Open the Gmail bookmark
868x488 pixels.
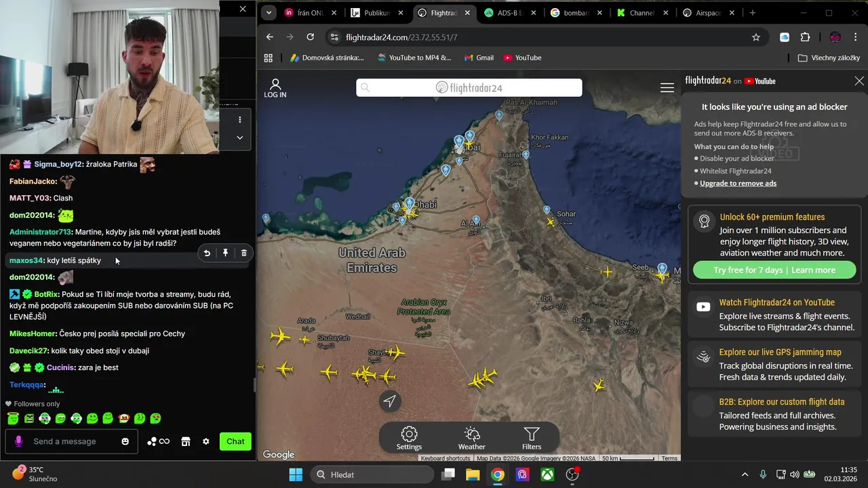coord(479,58)
